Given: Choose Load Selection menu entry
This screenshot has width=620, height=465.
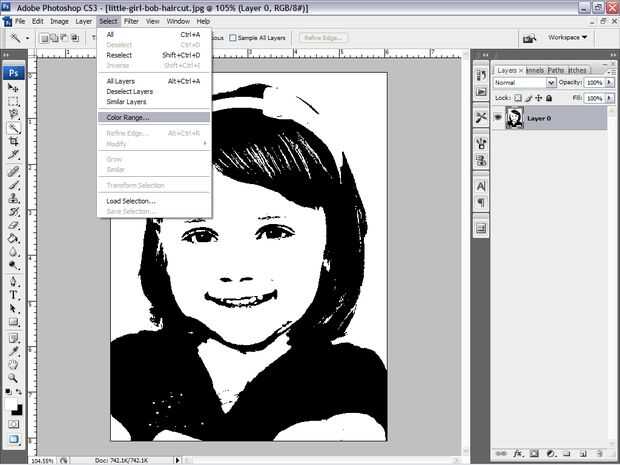Looking at the screenshot, I should click(x=154, y=201).
